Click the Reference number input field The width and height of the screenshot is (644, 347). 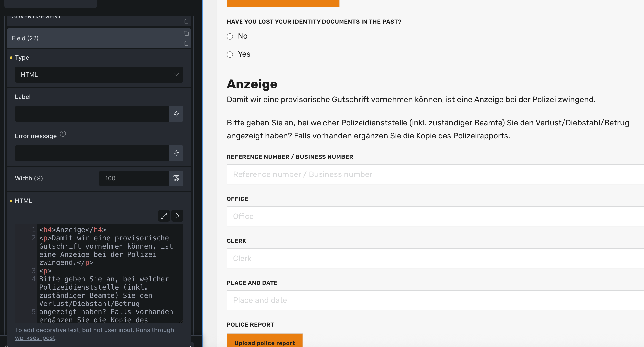(x=435, y=174)
